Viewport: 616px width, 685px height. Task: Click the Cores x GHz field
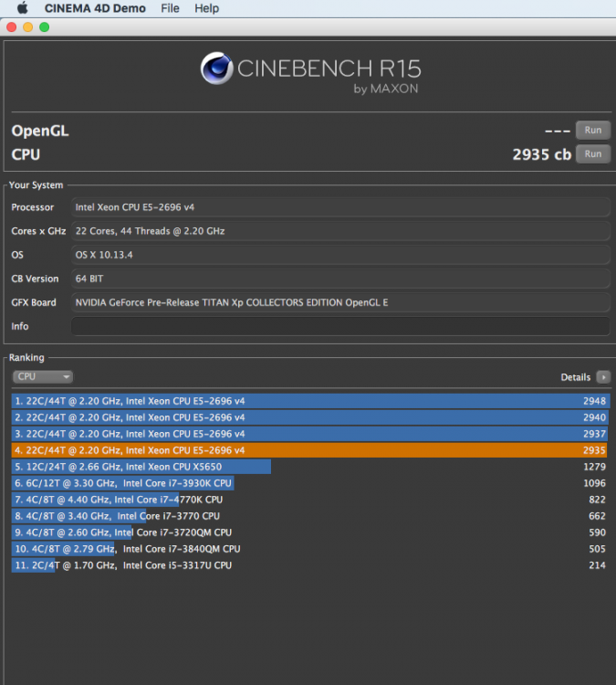(x=340, y=231)
